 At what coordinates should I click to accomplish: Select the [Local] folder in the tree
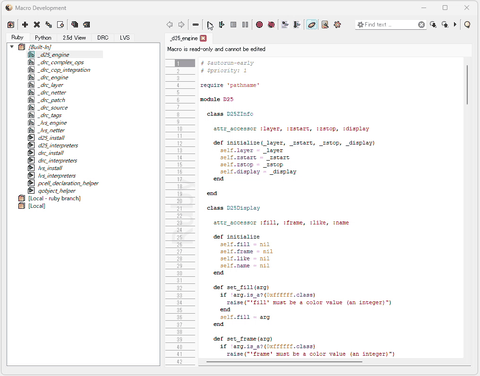click(37, 206)
